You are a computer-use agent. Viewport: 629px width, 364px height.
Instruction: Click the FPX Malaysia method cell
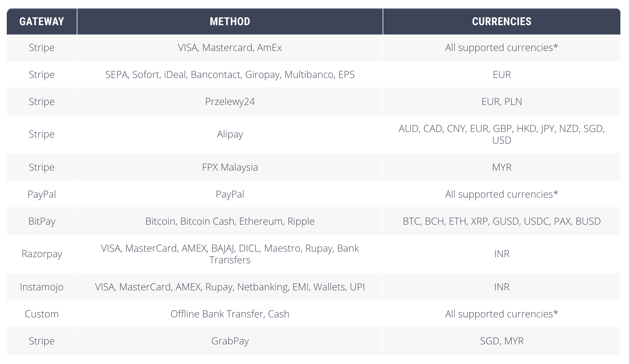(x=230, y=167)
